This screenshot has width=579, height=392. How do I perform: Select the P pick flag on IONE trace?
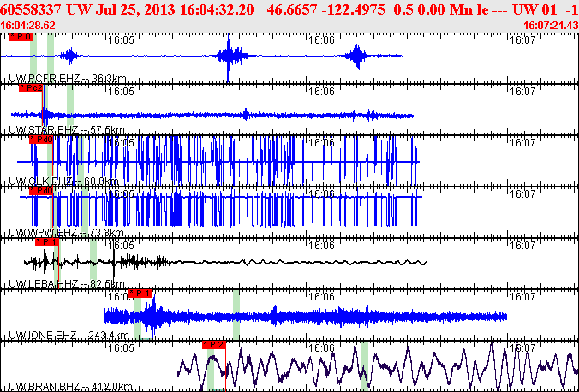tap(141, 294)
